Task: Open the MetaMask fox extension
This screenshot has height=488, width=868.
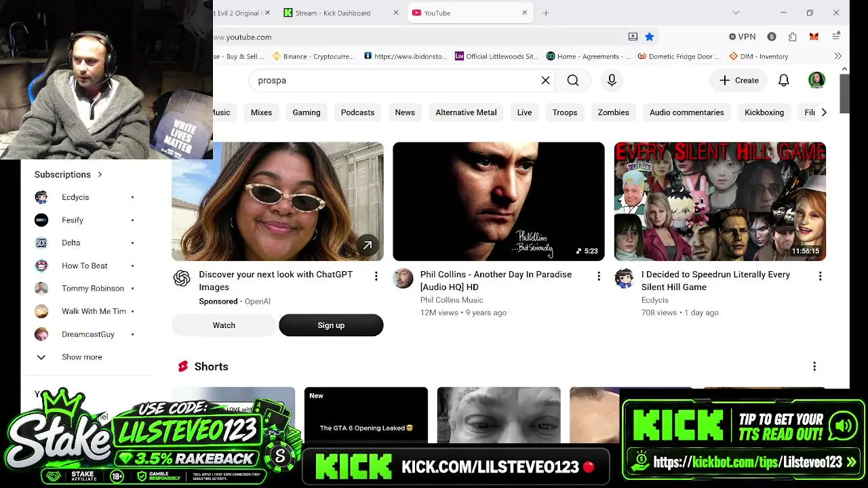Action: [814, 37]
